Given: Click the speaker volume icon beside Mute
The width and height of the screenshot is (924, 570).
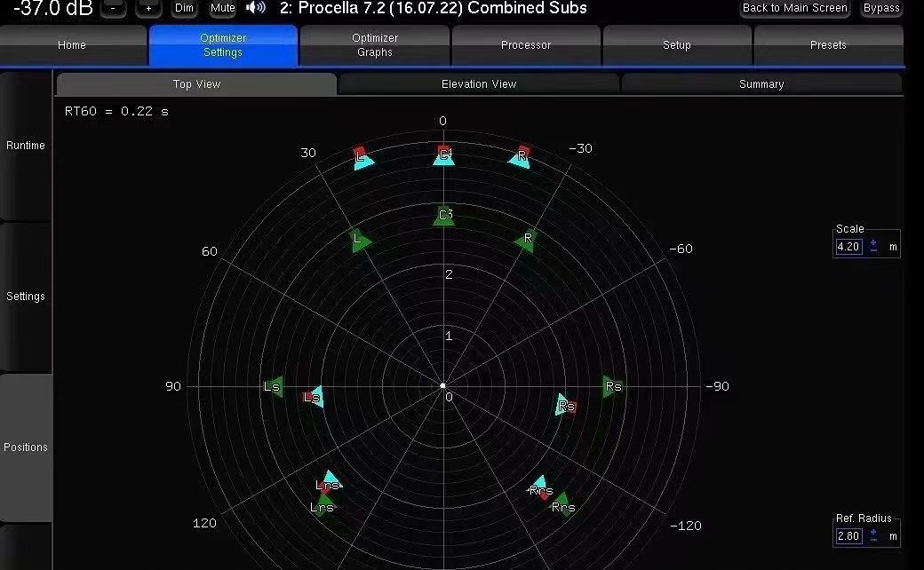Looking at the screenshot, I should tap(256, 8).
